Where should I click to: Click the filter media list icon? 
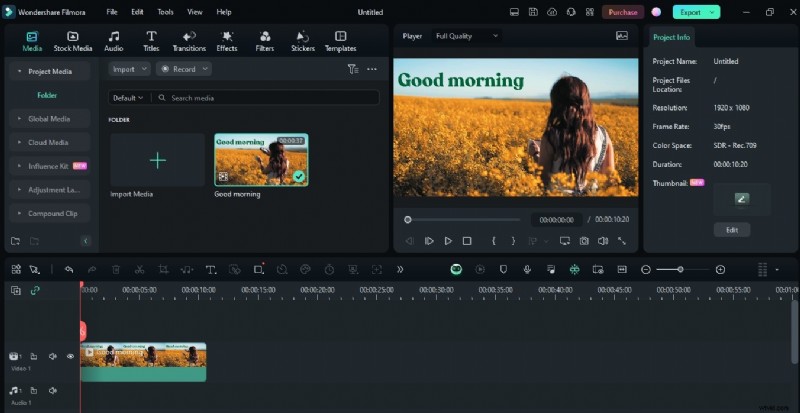[352, 69]
